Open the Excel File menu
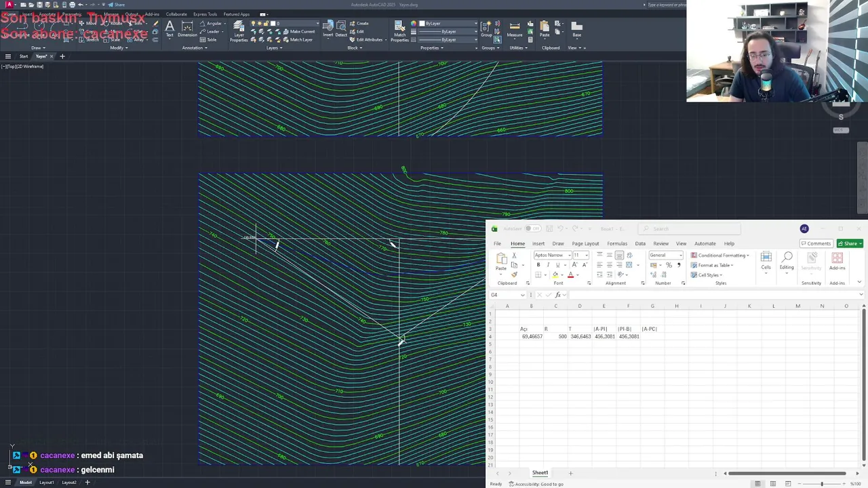 [497, 243]
